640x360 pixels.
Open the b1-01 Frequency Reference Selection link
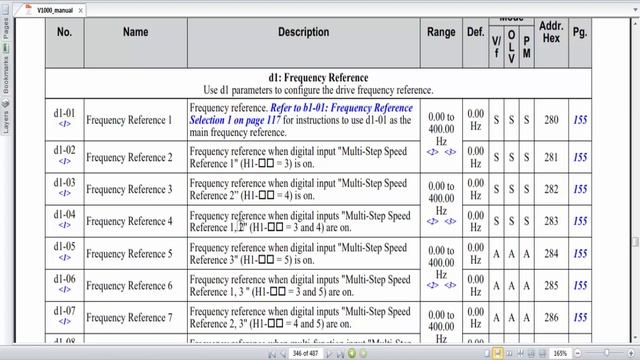pyautogui.click(x=301, y=114)
